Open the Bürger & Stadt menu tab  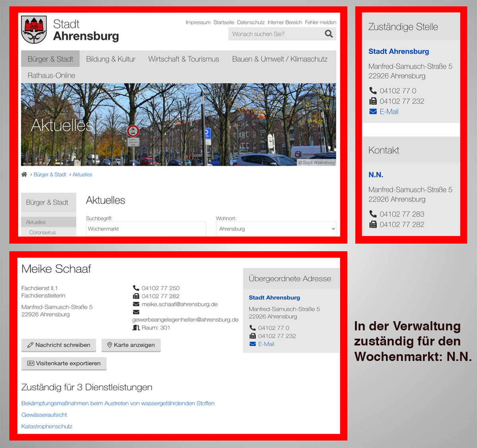click(50, 59)
